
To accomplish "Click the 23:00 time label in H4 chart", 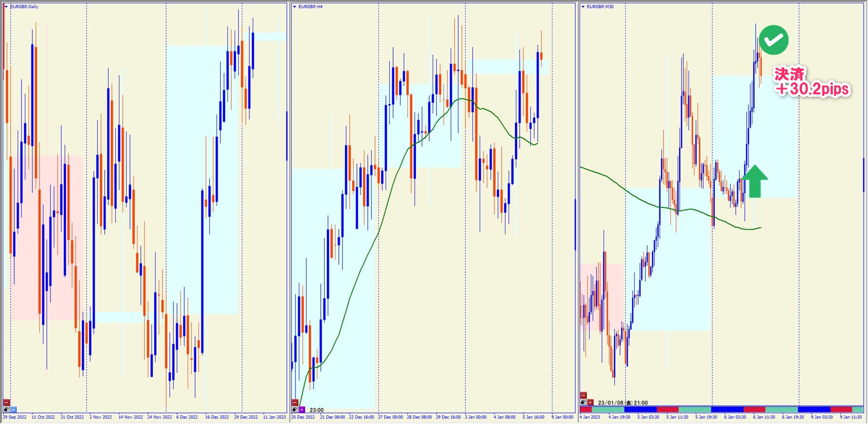I will tap(316, 410).
